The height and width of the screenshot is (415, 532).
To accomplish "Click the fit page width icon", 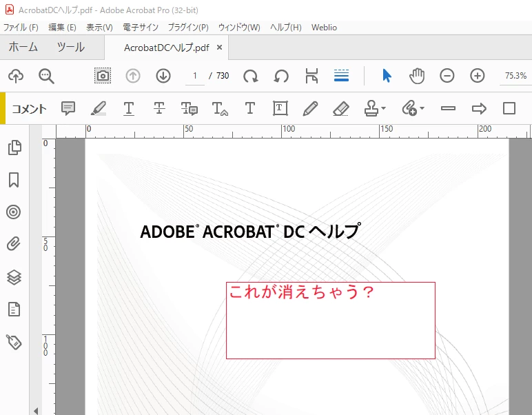I will click(x=311, y=76).
